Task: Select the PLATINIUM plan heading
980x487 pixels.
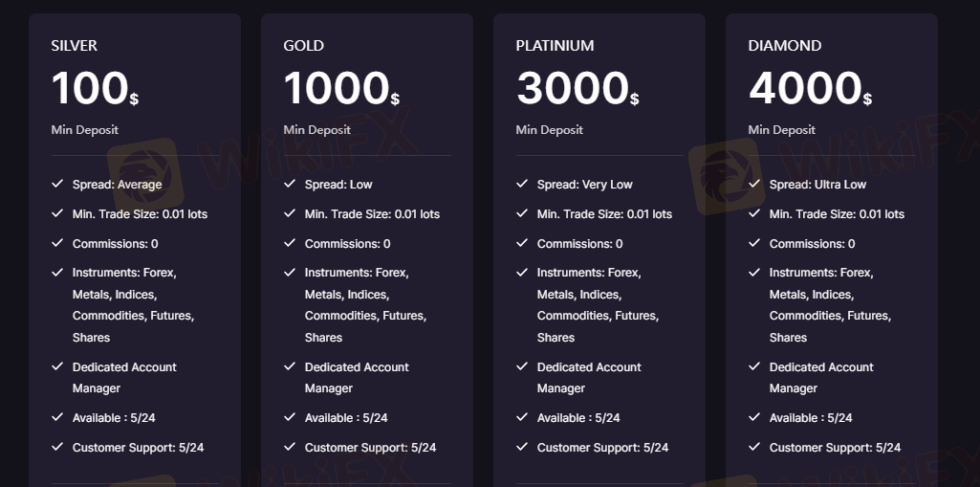Action: (x=555, y=45)
